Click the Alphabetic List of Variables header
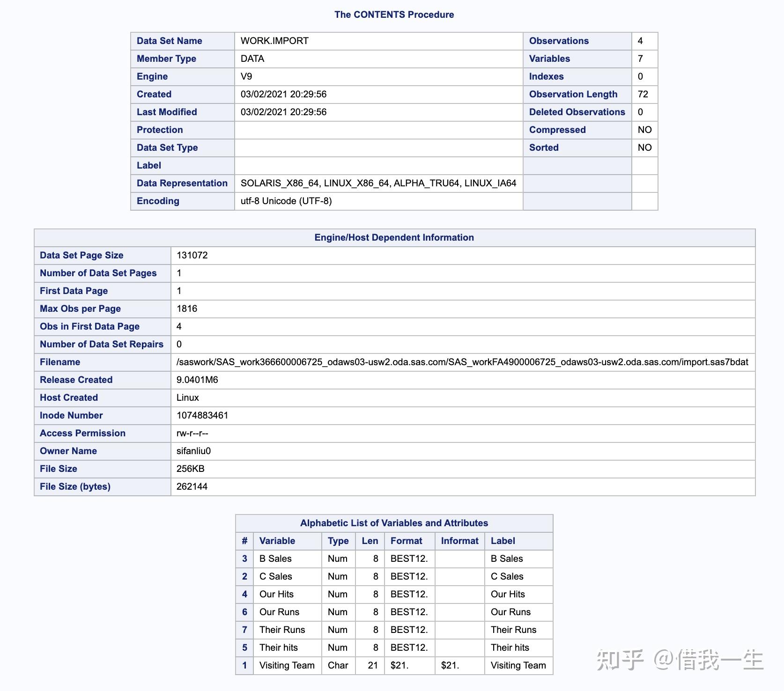Viewport: 784px width, 691px height. click(394, 523)
